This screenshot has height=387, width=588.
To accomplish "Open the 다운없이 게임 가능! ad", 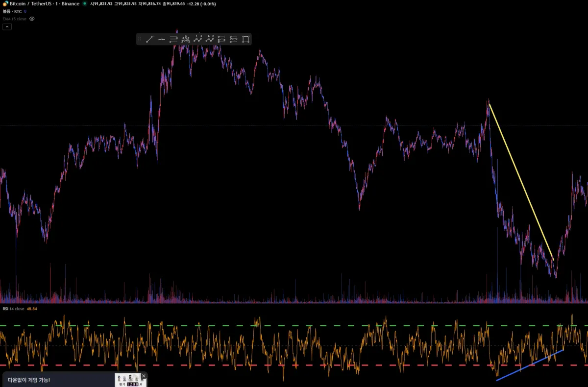I will click(29, 380).
